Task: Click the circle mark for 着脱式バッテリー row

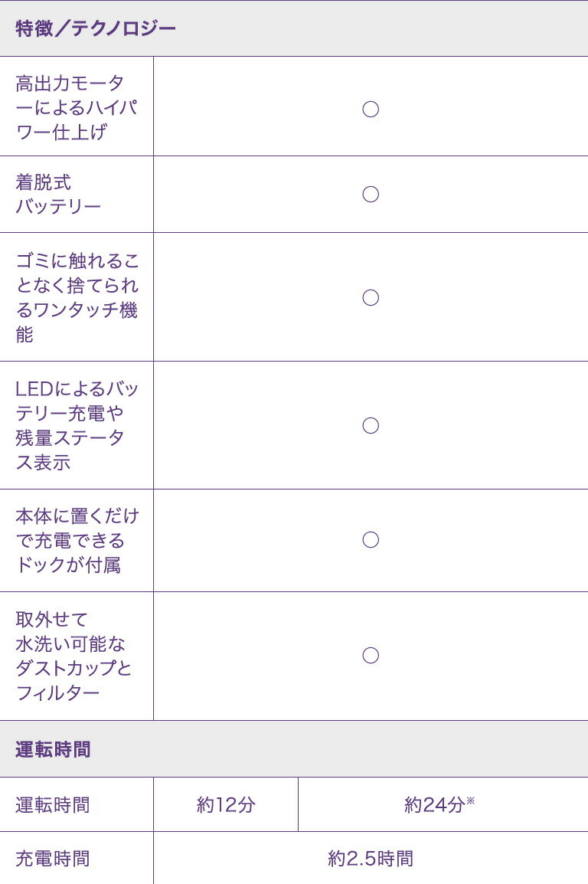Action: (x=371, y=195)
